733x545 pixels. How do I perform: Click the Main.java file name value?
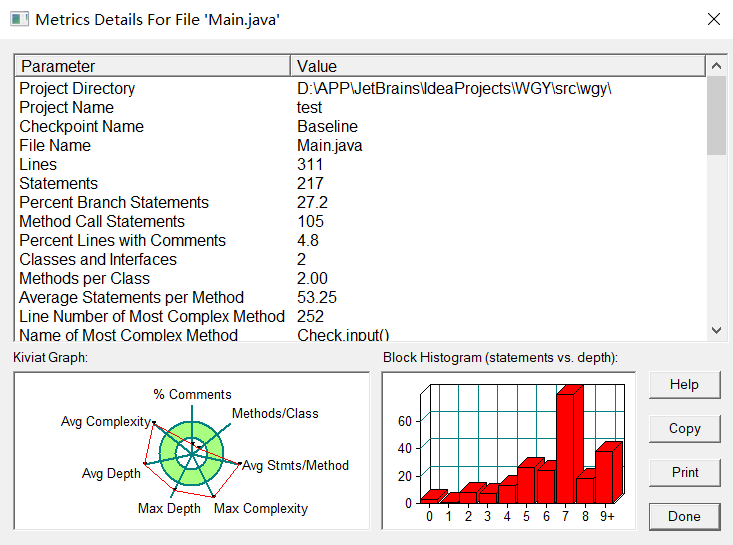(330, 146)
